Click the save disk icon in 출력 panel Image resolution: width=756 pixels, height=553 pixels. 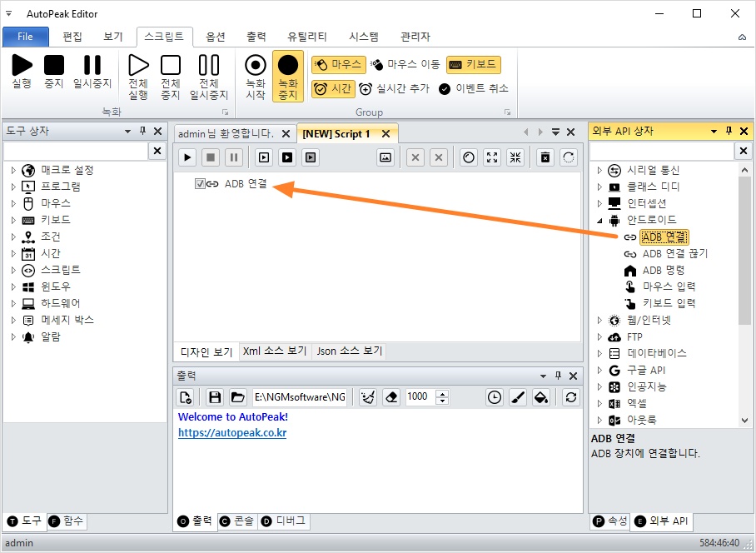tap(215, 397)
